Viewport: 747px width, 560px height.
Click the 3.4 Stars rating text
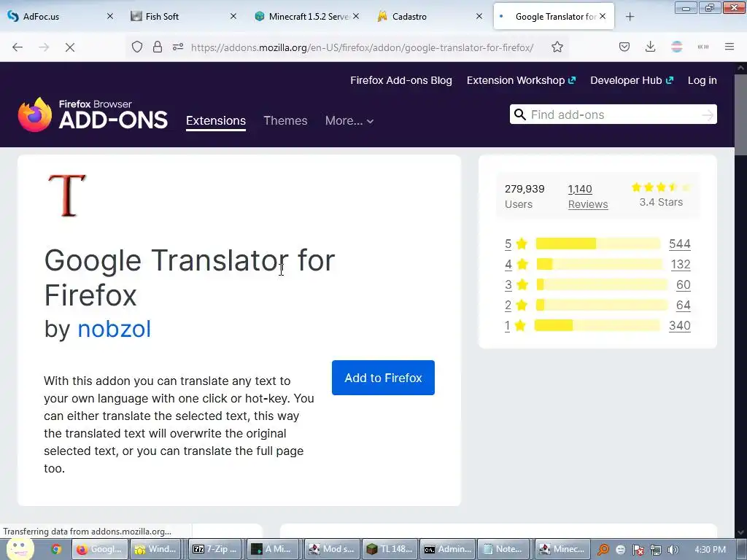point(661,203)
